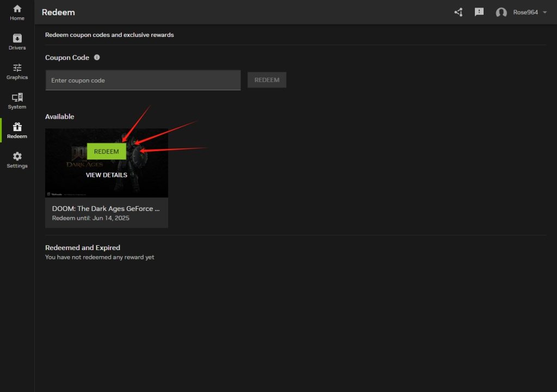
Task: Click 'You have not redeemed any reward yet'
Action: (x=100, y=257)
